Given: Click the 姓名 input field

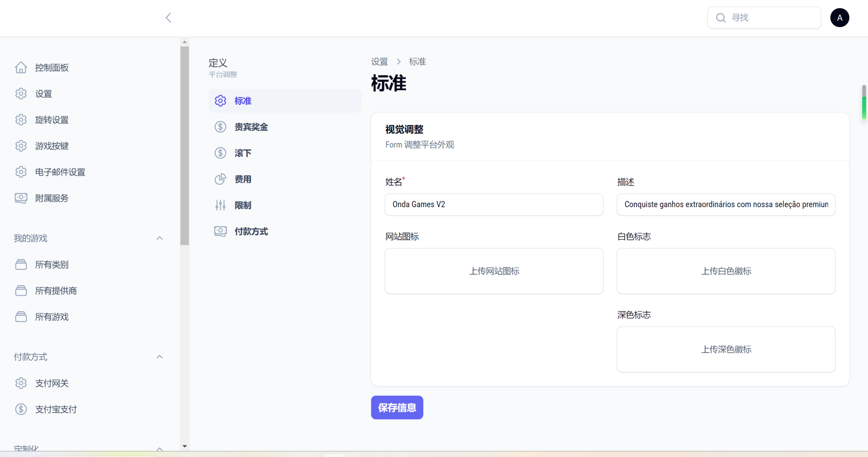Looking at the screenshot, I should 494,205.
